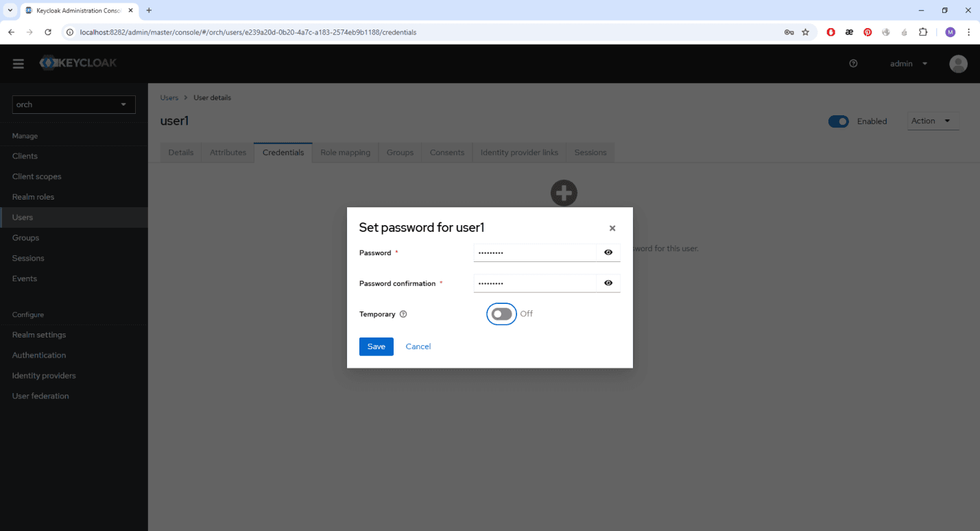
Task: Open the Action dropdown menu
Action: tap(933, 121)
